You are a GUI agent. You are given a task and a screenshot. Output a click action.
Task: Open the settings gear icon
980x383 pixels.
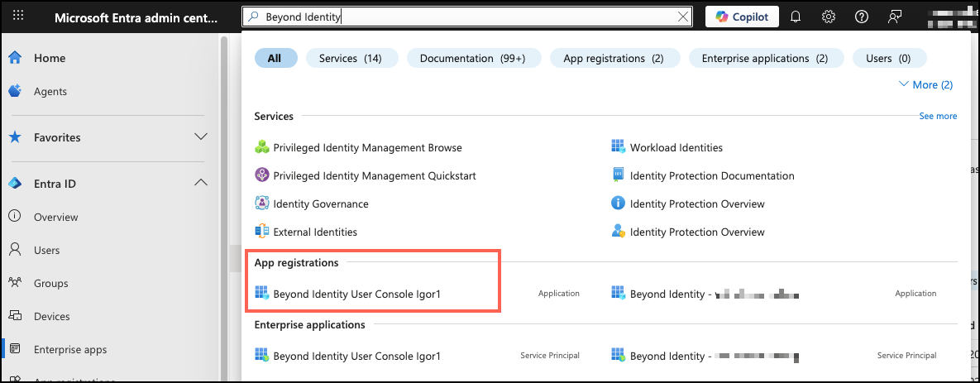[x=829, y=17]
